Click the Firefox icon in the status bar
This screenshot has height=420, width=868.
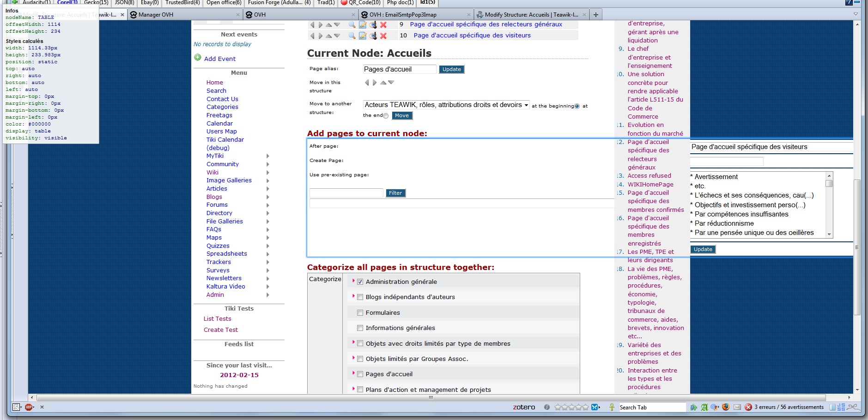(x=726, y=407)
